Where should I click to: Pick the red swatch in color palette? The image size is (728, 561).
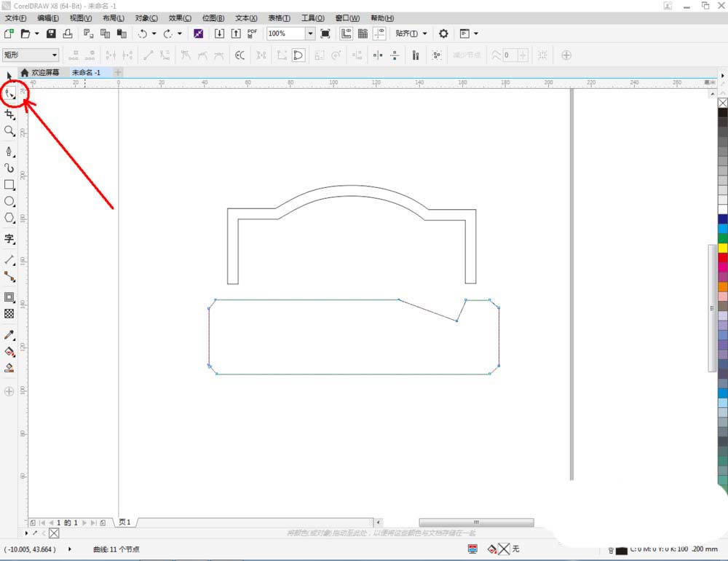[723, 257]
